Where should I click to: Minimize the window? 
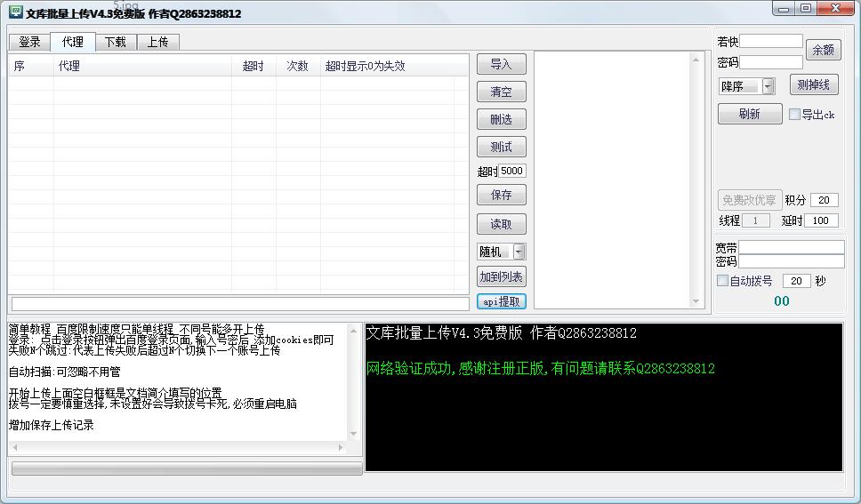785,8
